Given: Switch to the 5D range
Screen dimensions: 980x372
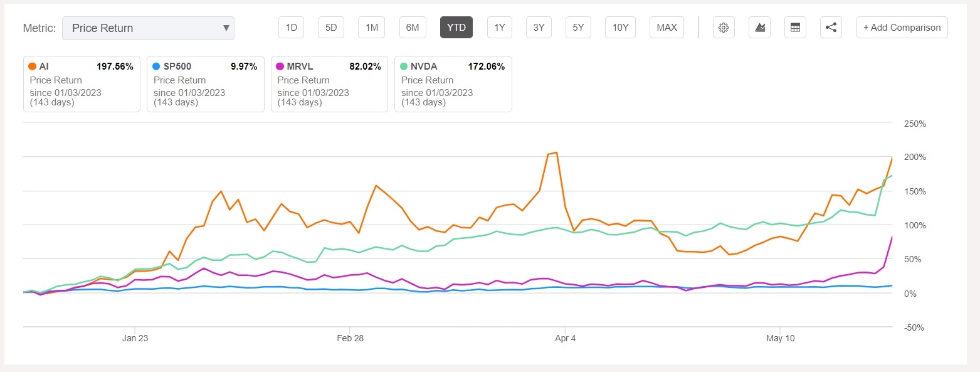Looking at the screenshot, I should click(331, 28).
